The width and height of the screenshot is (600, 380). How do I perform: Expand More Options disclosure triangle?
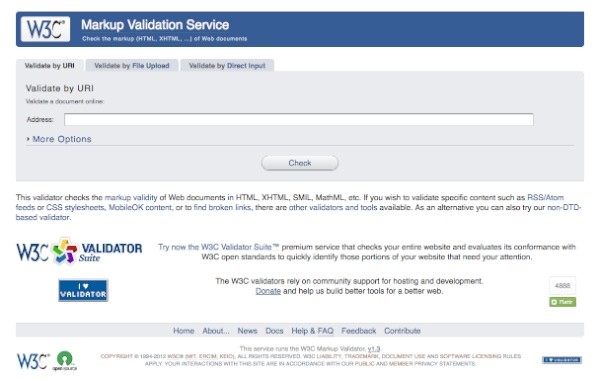tap(28, 139)
